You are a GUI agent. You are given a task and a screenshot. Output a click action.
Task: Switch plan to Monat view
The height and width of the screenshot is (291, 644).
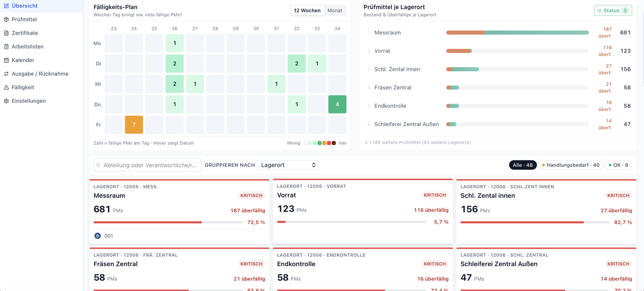pos(335,10)
